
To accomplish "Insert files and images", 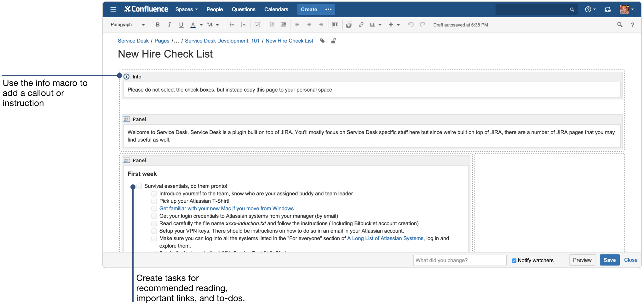I will coord(349,25).
